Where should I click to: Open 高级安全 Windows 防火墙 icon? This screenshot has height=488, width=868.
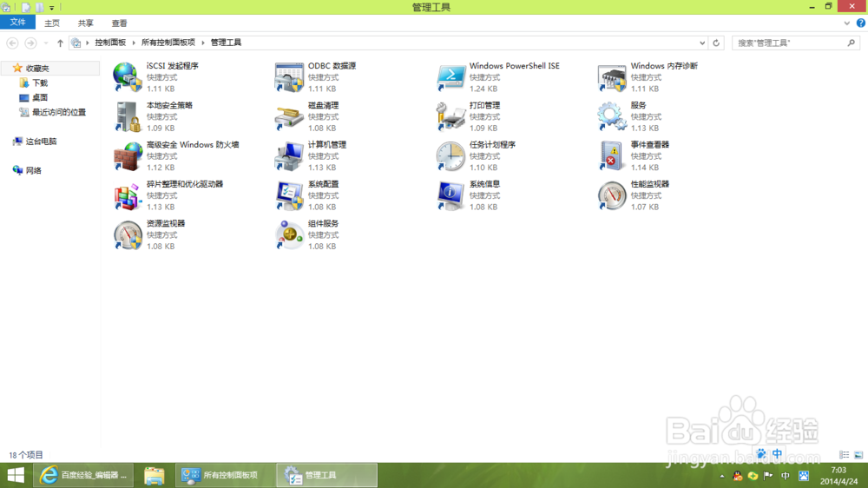(128, 155)
